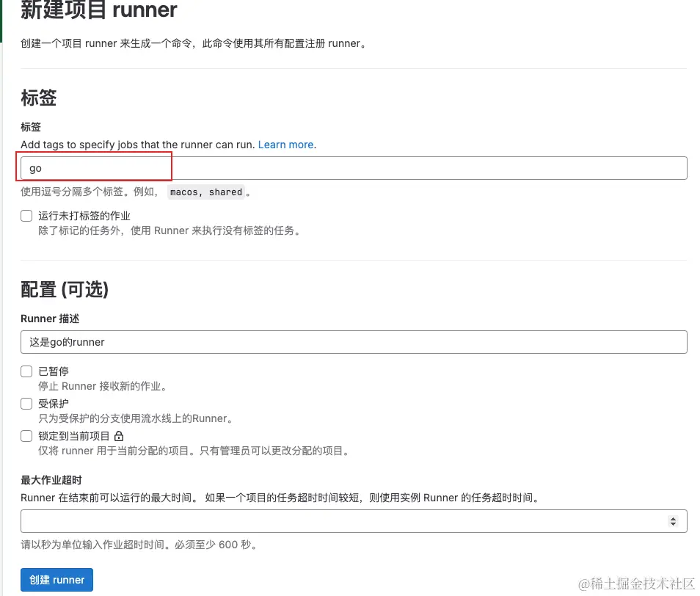Select the 标签 section header

pos(38,98)
